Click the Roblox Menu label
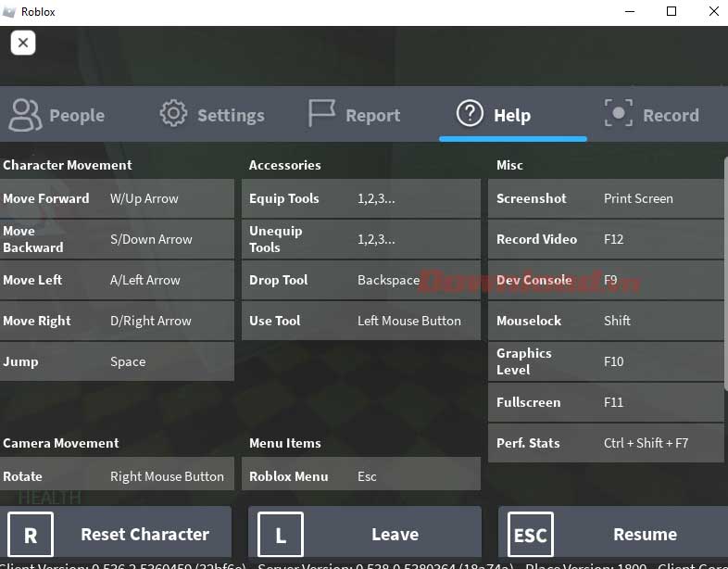The width and height of the screenshot is (728, 569). coord(288,476)
